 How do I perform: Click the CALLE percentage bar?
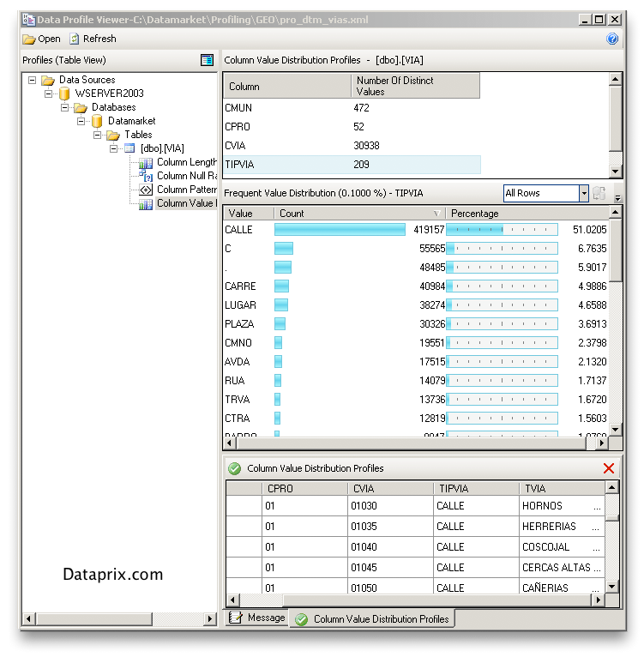(x=502, y=230)
